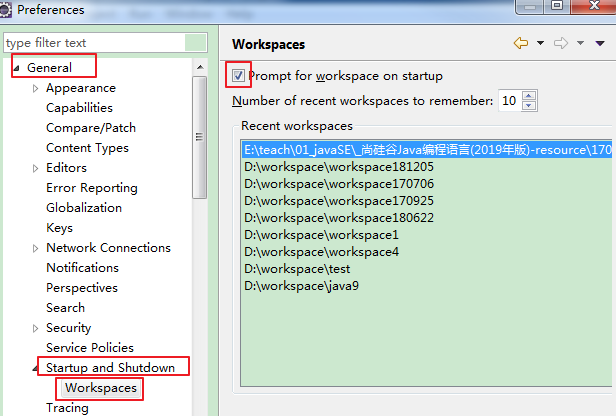Open Search preferences page
The image size is (616, 416).
tap(65, 308)
